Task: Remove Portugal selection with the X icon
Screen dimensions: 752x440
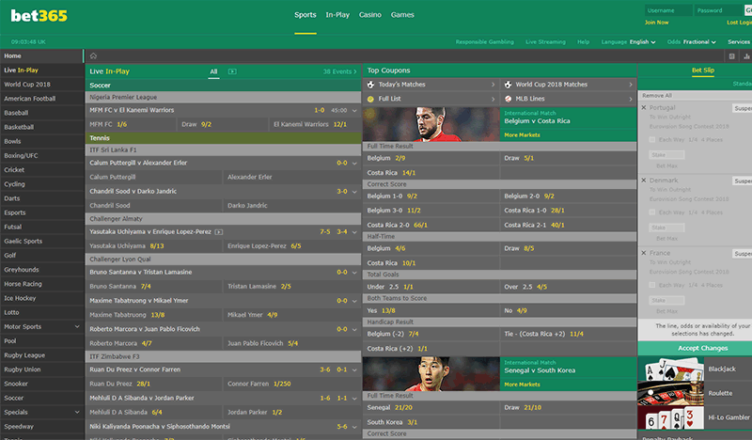Action: 643,107
